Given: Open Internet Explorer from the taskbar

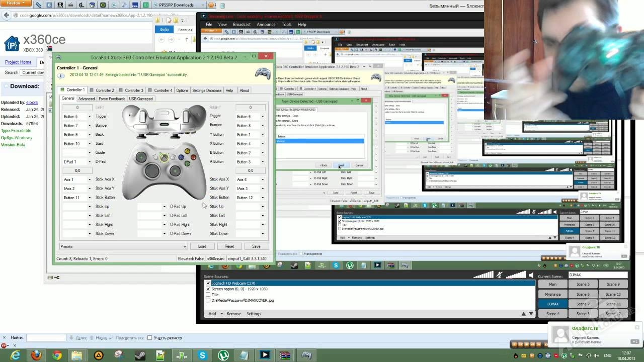Looking at the screenshot, I should coord(15,355).
